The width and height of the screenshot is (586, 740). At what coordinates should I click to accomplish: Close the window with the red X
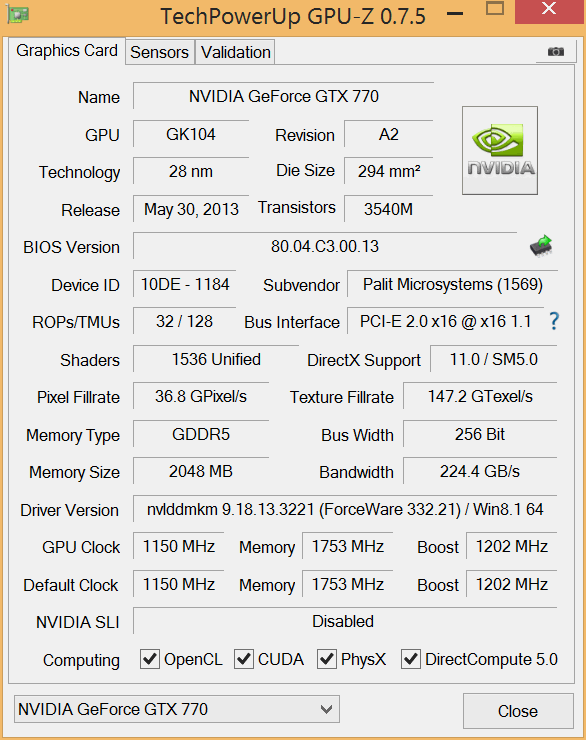pyautogui.click(x=550, y=10)
